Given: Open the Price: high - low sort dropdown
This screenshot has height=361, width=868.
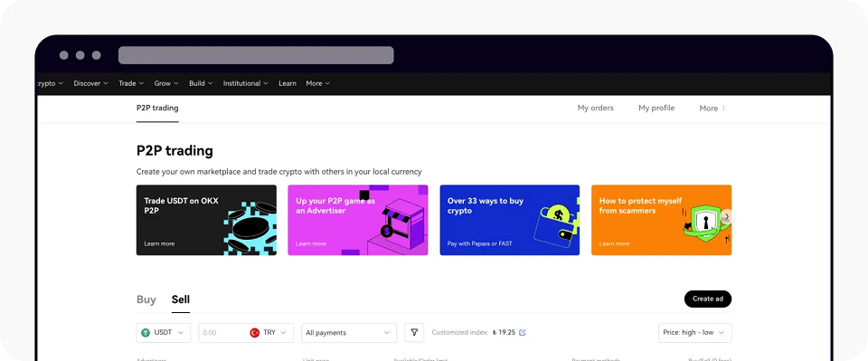Looking at the screenshot, I should (694, 333).
